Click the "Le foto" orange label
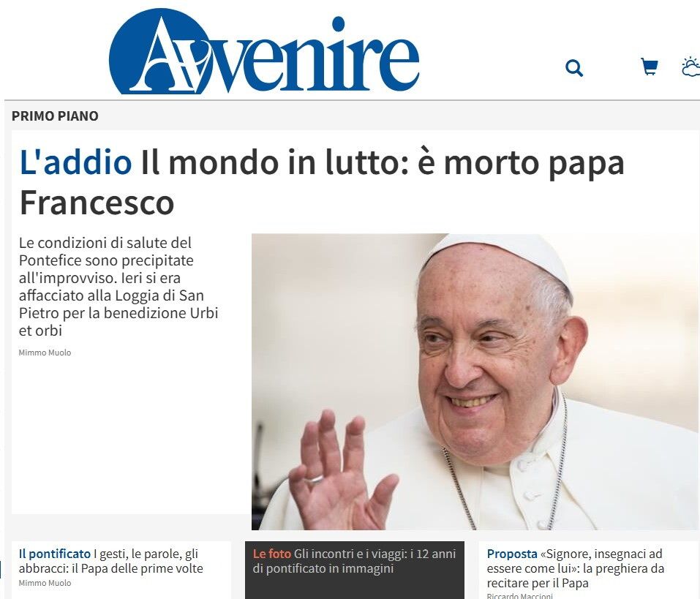The image size is (700, 599). (x=271, y=554)
